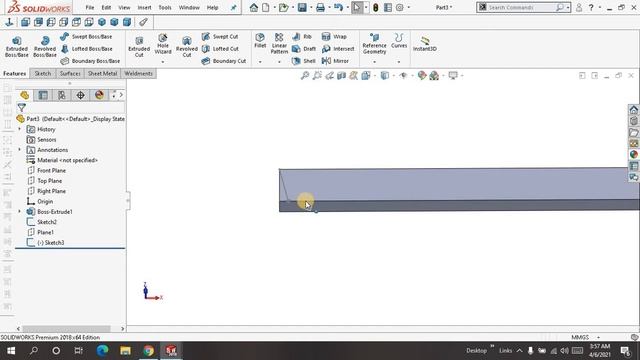Switch to the Weldments tab
The image size is (640, 360).
pos(138,73)
